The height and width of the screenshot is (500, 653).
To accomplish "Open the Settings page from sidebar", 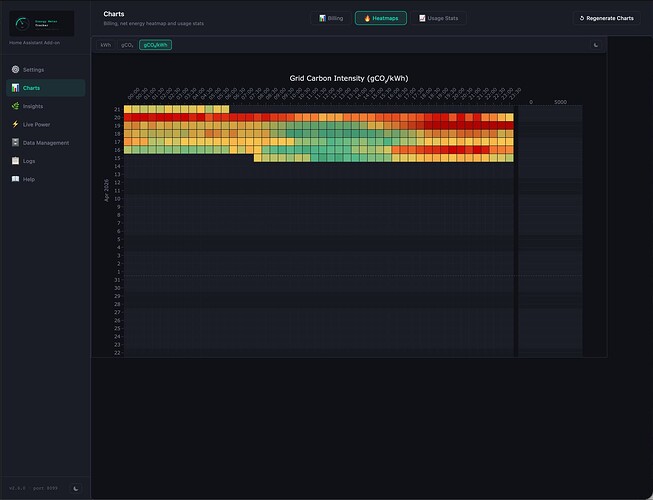I will 46,70.
